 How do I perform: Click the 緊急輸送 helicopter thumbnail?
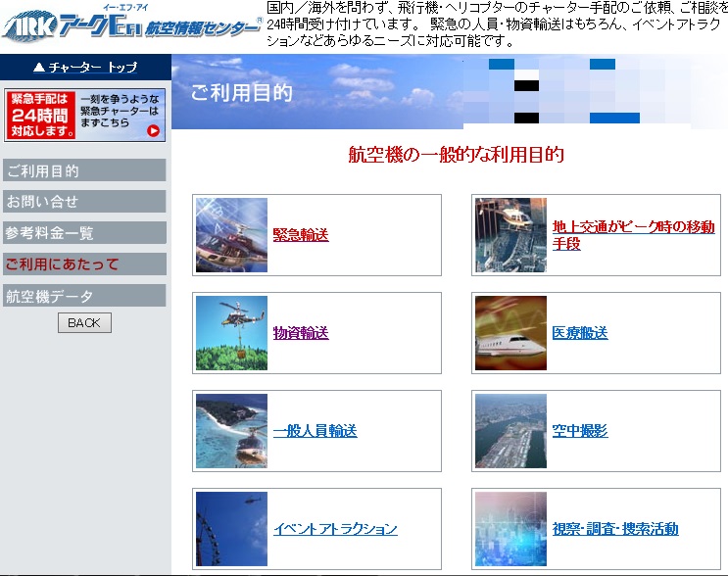click(231, 235)
